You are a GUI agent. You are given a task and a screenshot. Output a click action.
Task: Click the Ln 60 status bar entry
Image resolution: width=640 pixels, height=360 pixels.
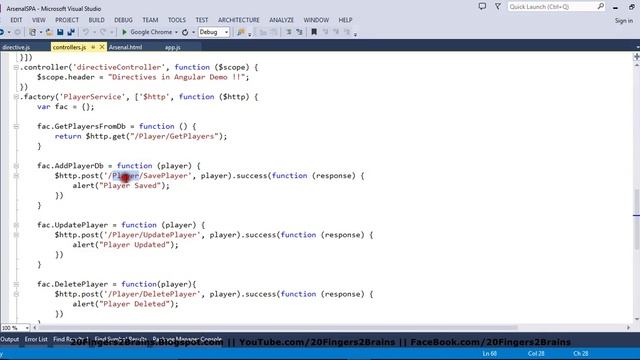pyautogui.click(x=489, y=353)
